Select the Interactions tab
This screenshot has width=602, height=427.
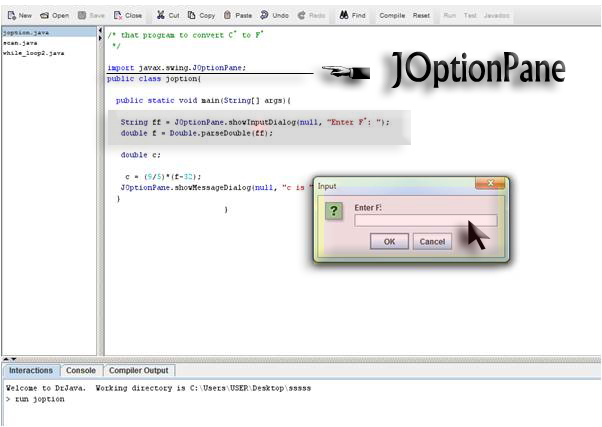click(x=31, y=371)
